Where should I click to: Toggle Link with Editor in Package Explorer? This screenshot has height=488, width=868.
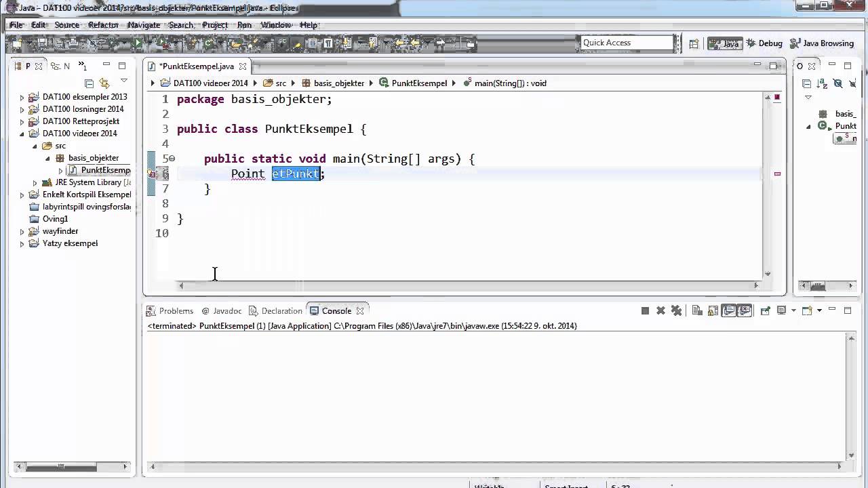coord(104,83)
